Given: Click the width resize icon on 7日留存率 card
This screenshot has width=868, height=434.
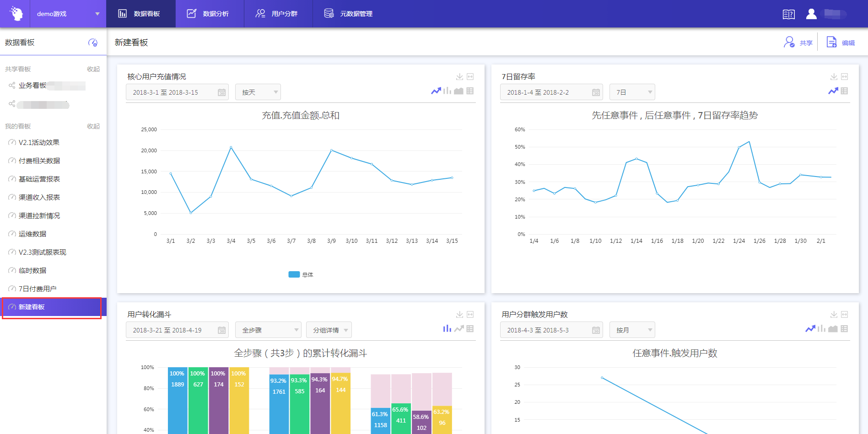Looking at the screenshot, I should click(x=845, y=77).
